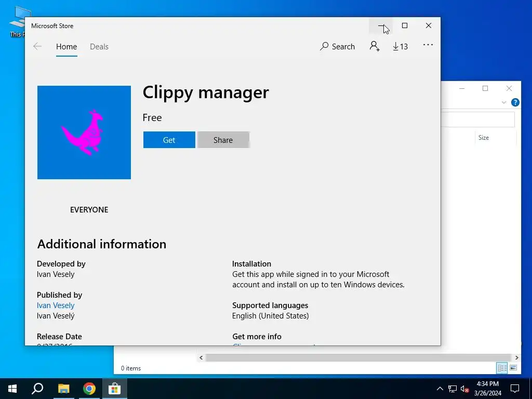Open the Windows Start menu
Screen dimensions: 532x399
(12, 389)
